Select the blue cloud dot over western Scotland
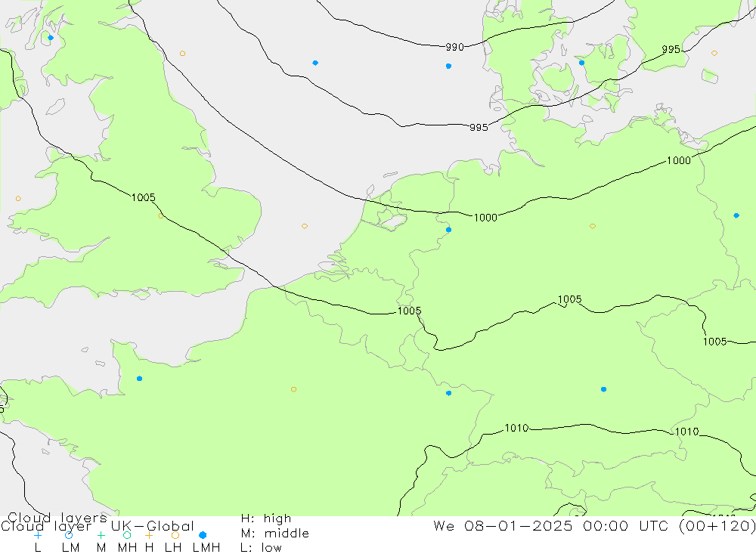This screenshot has height=554, width=756. point(51,38)
